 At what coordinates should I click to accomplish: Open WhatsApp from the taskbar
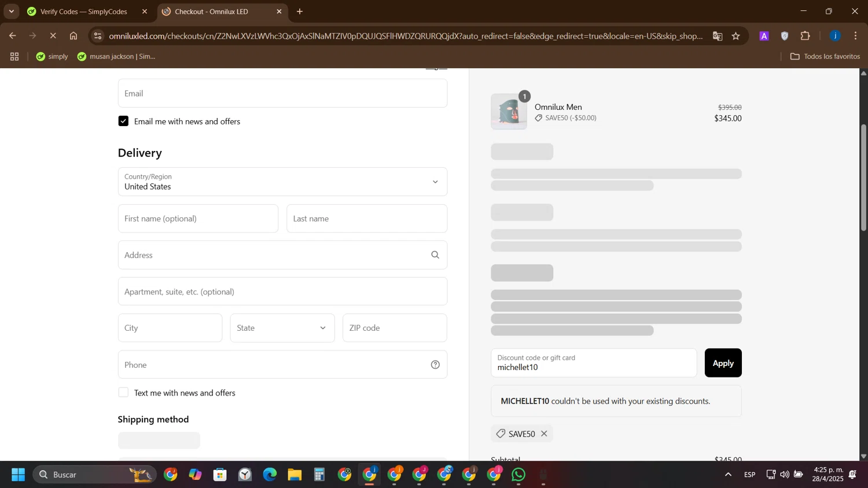(x=518, y=475)
